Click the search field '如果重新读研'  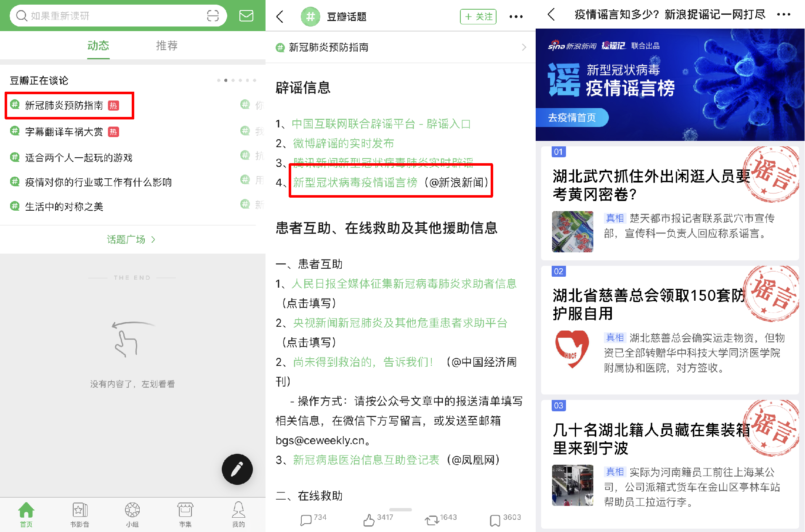point(118,16)
